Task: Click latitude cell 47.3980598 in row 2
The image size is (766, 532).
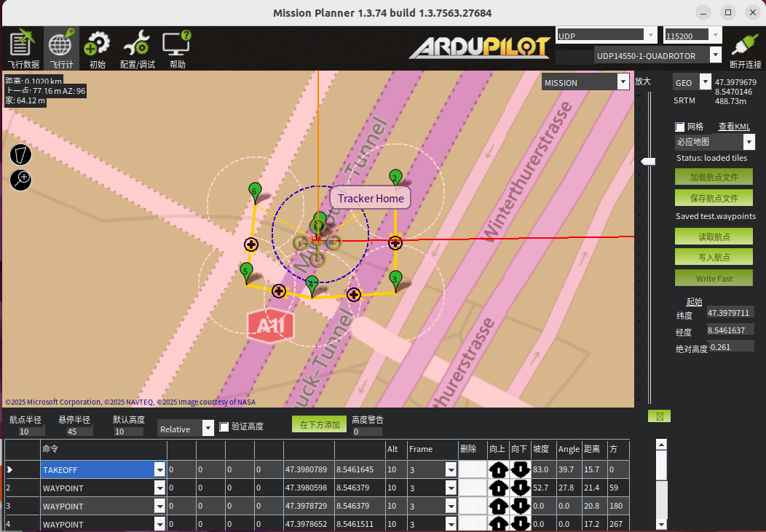Action: (309, 488)
